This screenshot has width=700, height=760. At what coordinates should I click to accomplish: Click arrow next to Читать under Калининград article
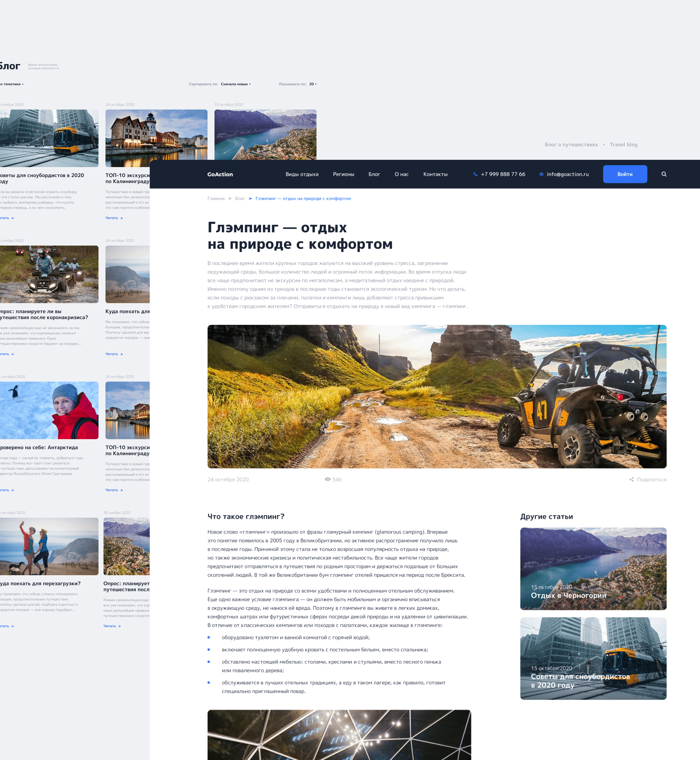[x=121, y=218]
